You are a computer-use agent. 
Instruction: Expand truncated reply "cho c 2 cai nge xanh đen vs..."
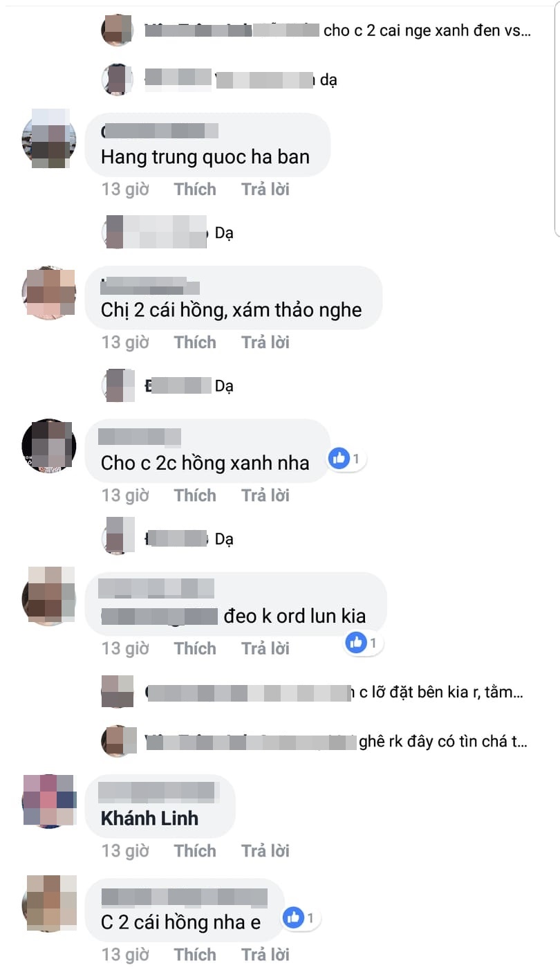tap(427, 30)
